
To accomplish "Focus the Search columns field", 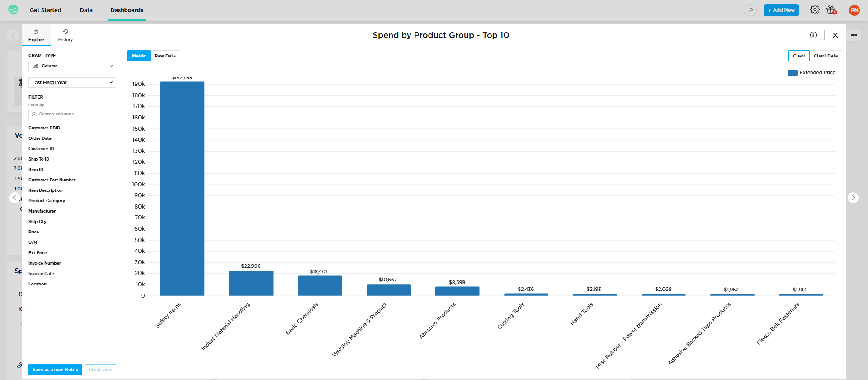I will tap(72, 114).
